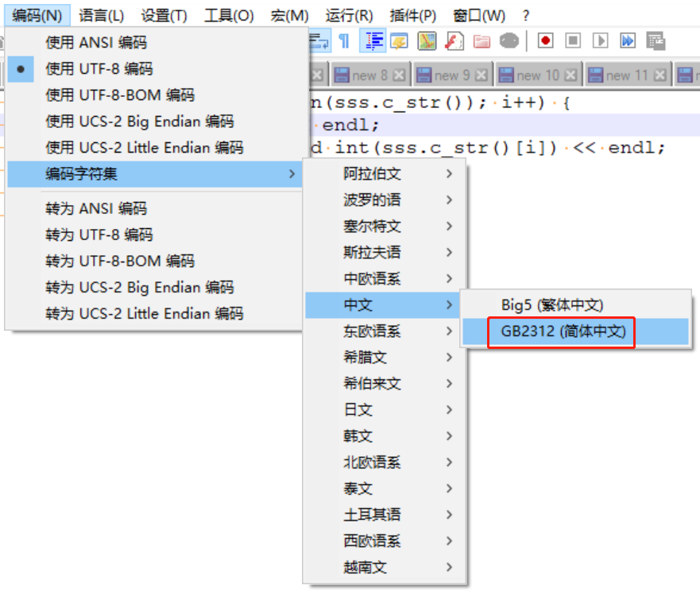Image resolution: width=700 pixels, height=593 pixels.
Task: Choose Big5 (繁体中文) encoding
Action: (x=575, y=305)
